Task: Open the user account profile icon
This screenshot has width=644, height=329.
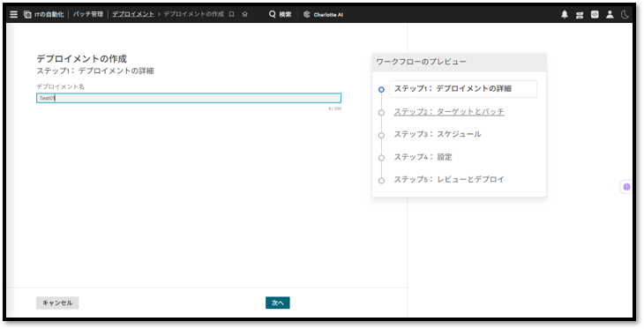Action: pyautogui.click(x=610, y=14)
